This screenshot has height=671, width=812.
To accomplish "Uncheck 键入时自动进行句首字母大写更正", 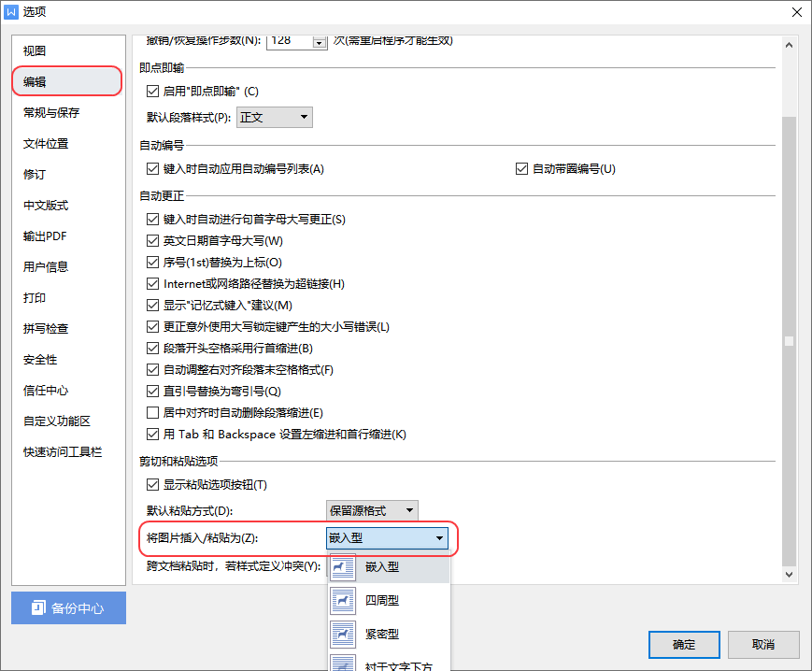I will point(152,220).
